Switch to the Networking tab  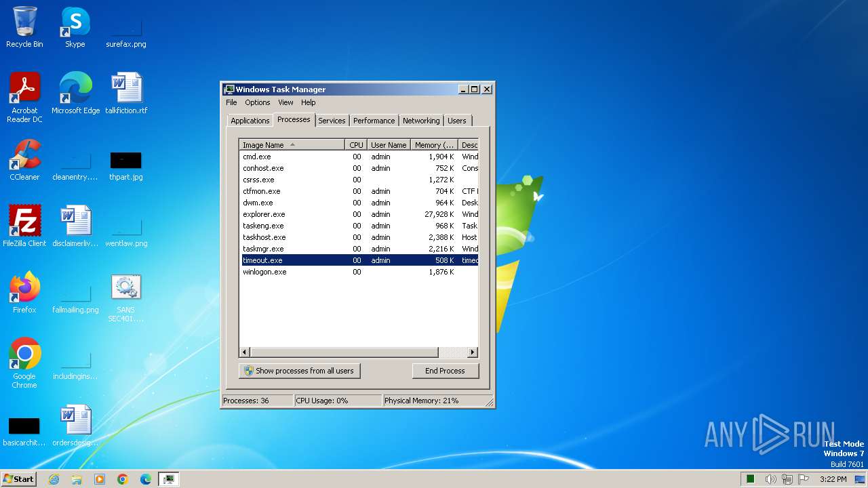point(421,121)
